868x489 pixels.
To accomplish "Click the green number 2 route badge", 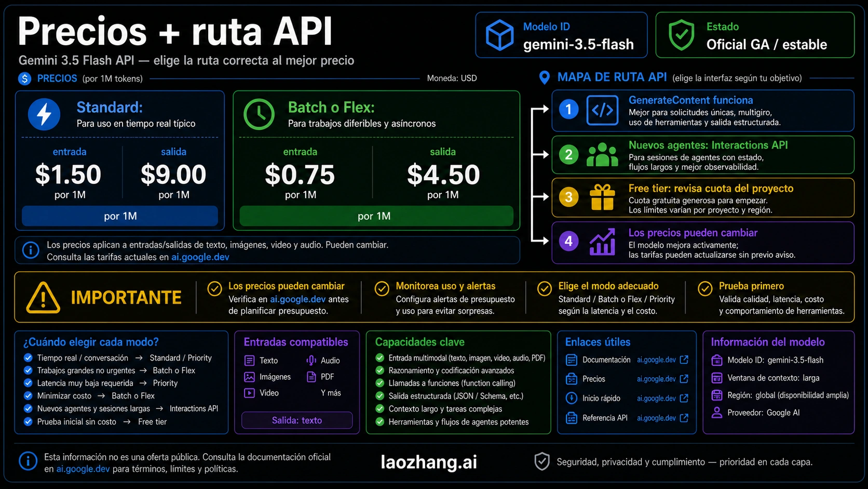I will pos(569,154).
